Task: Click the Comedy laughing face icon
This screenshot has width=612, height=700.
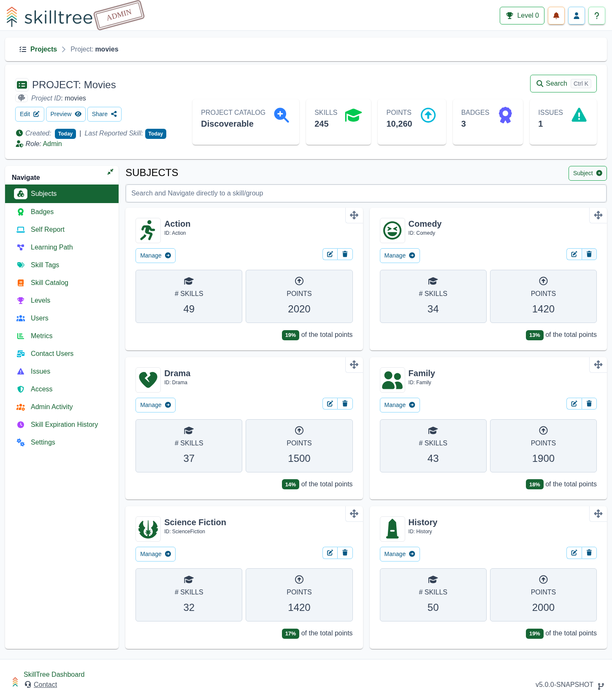Action: click(392, 231)
